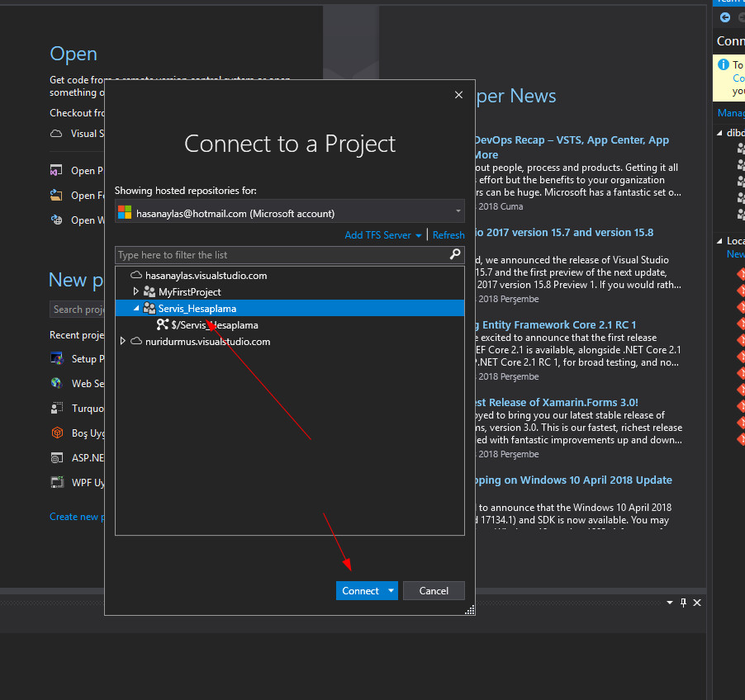Open the Connect button dropdown arrow
This screenshot has height=700, width=745.
[x=391, y=591]
